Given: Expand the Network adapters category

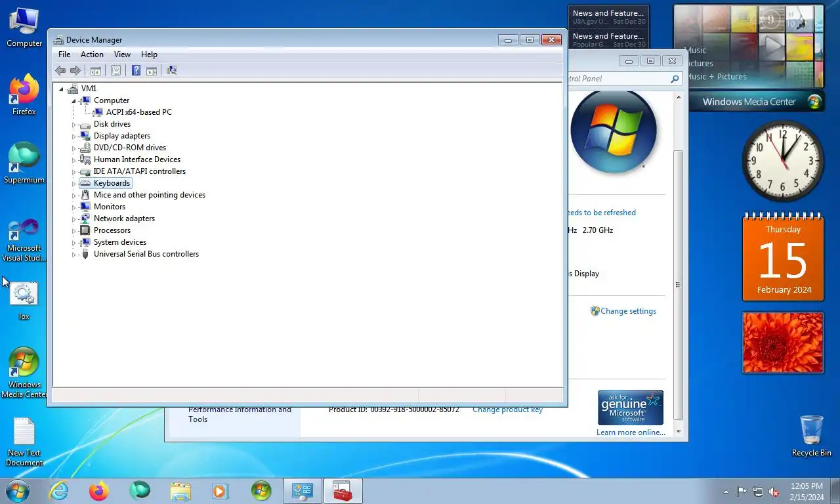Looking at the screenshot, I should pyautogui.click(x=73, y=219).
